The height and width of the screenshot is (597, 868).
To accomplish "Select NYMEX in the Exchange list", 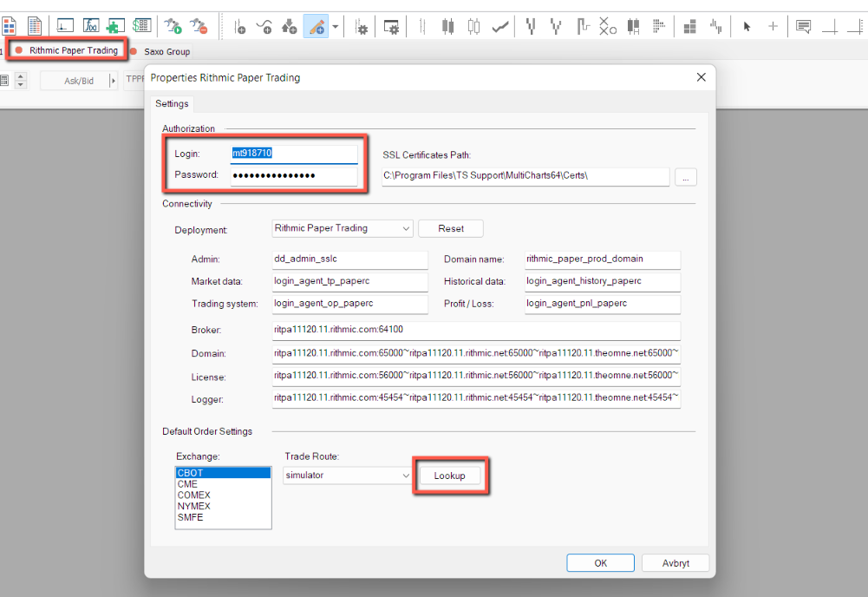I will 223,506.
